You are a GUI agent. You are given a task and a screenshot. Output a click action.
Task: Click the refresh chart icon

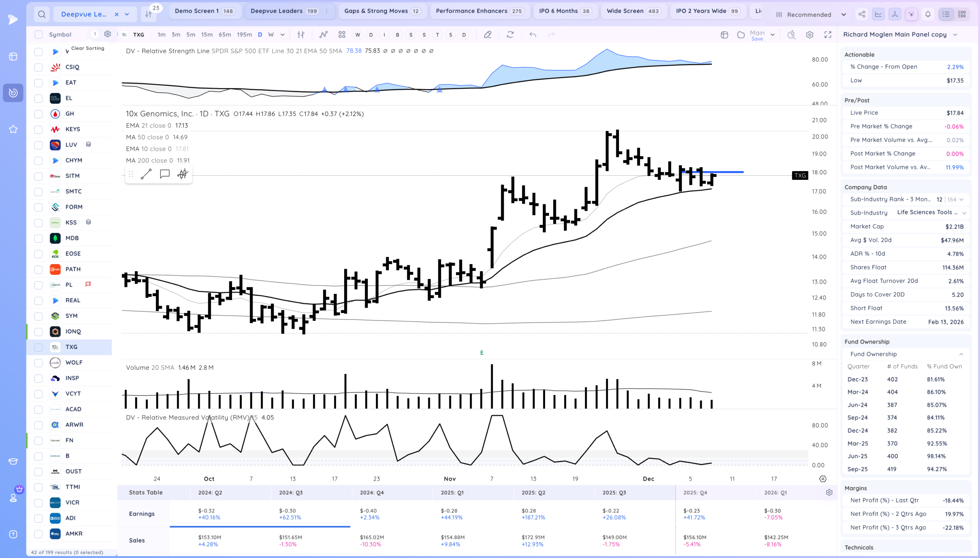(510, 35)
